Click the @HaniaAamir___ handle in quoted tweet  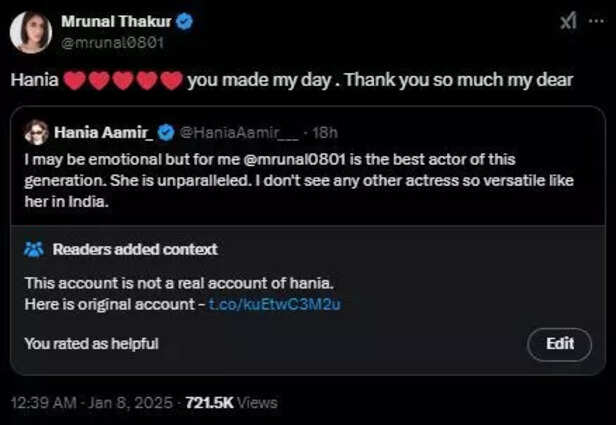point(224,132)
